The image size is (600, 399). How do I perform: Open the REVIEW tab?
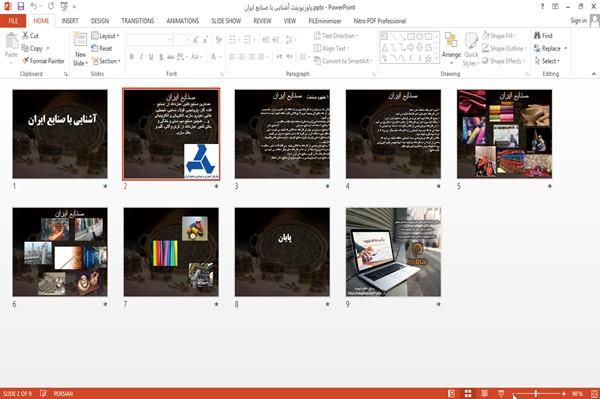click(x=262, y=21)
